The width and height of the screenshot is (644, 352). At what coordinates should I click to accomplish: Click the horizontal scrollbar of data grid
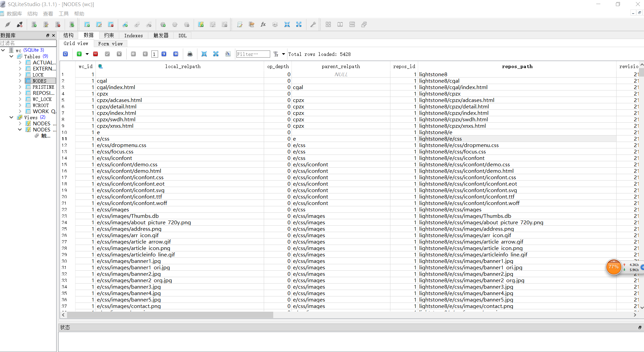[170, 315]
